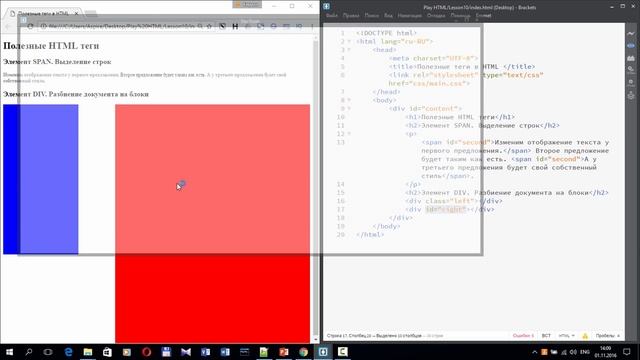640x360 pixels.
Task: Switch input language via ENG indicator
Action: pos(585,352)
